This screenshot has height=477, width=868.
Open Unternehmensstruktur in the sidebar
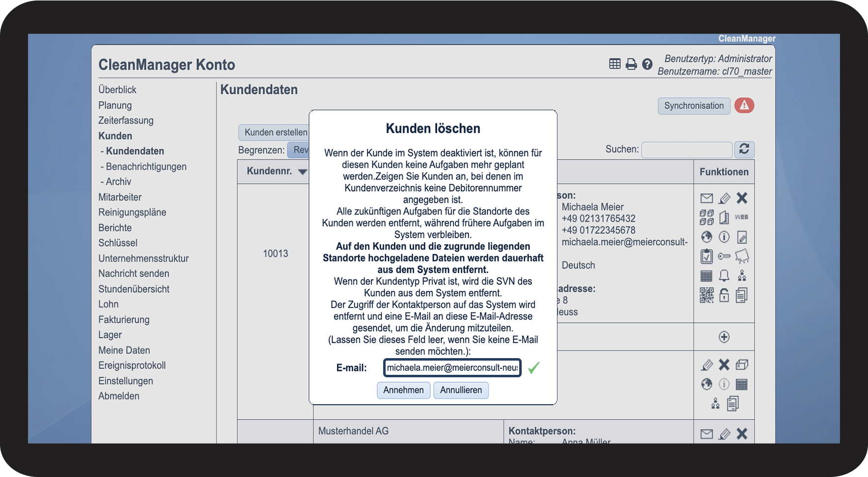(143, 258)
